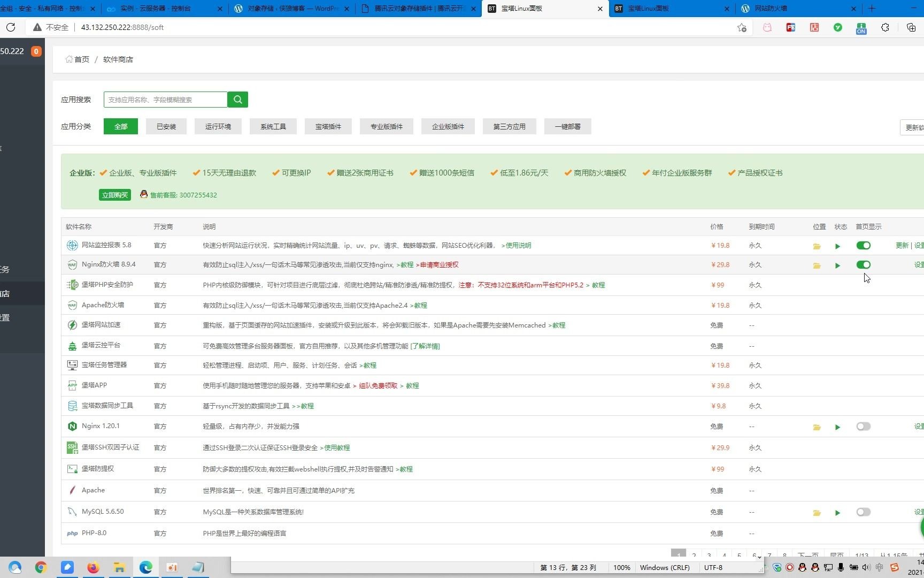Click the 网站监控报表 globe icon
This screenshot has height=578, width=924.
click(x=72, y=245)
